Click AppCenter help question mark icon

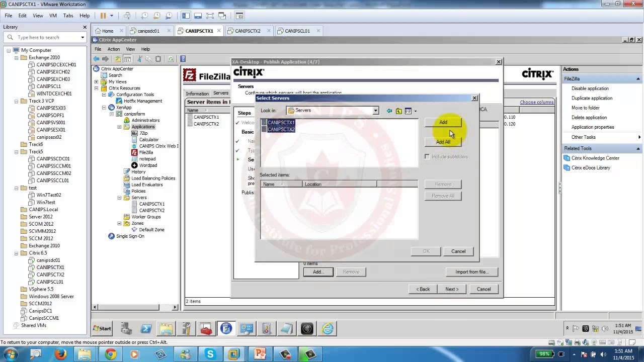click(183, 59)
